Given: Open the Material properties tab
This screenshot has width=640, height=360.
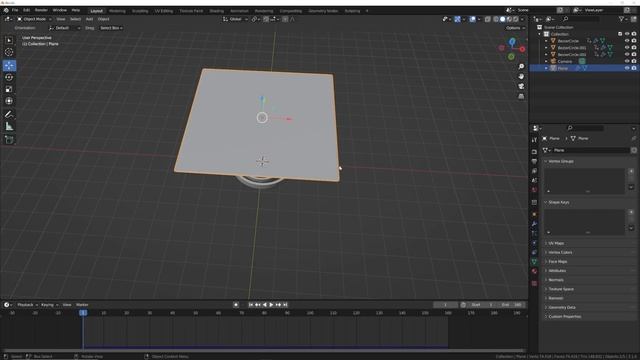Looking at the screenshot, I should click(x=534, y=271).
